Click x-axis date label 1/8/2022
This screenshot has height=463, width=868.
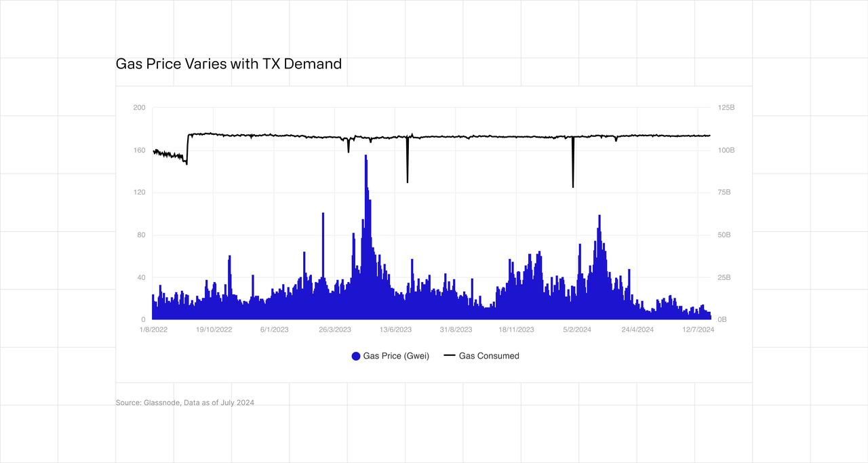[x=154, y=329]
